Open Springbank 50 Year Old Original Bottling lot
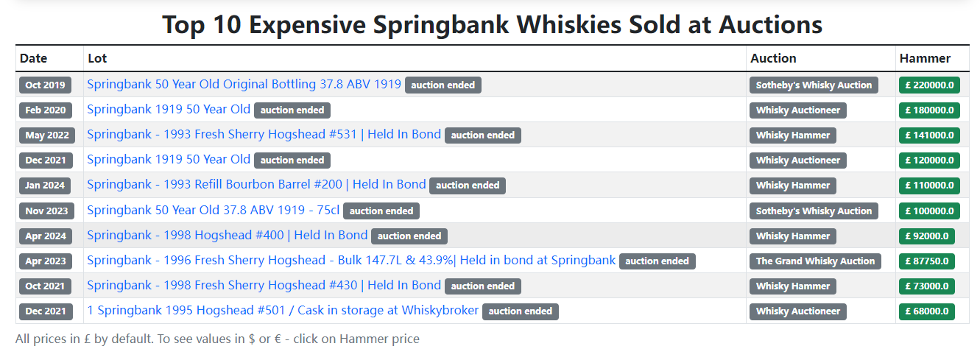This screenshot has width=980, height=349. tap(244, 85)
